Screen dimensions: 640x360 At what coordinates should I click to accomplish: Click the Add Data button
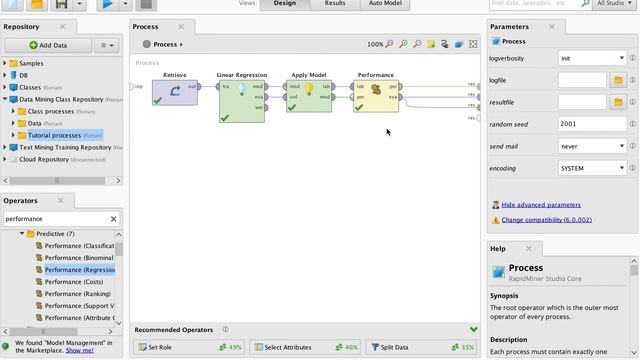(48, 45)
